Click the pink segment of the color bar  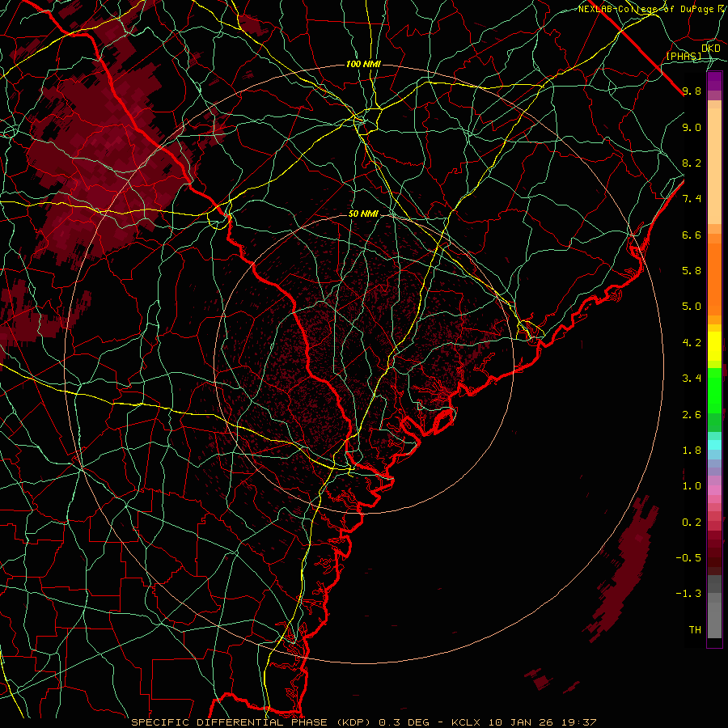tap(714, 490)
